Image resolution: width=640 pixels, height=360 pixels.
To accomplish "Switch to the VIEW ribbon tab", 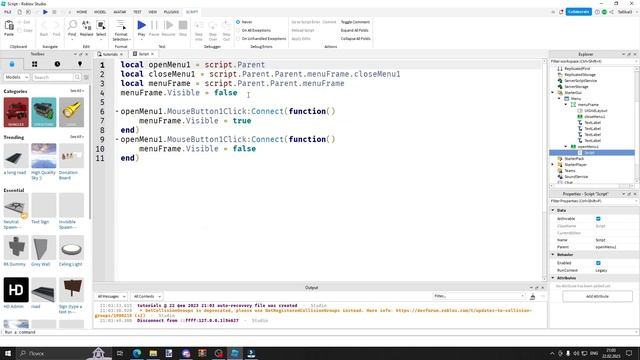I will (153, 12).
